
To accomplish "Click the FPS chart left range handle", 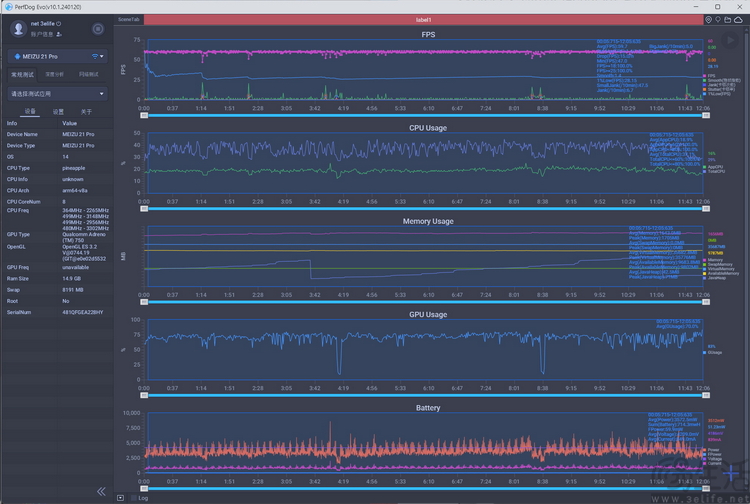I will coord(144,115).
